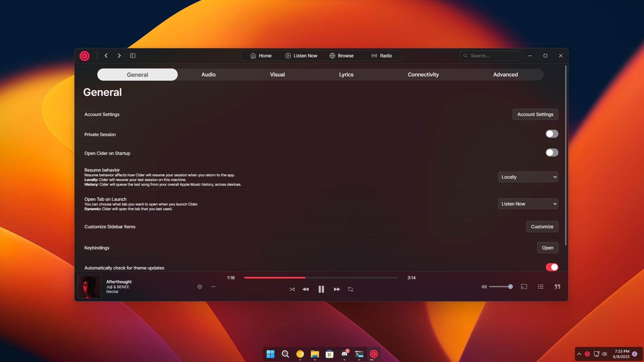
Task: Switch to the Advanced settings tab
Action: pos(505,75)
